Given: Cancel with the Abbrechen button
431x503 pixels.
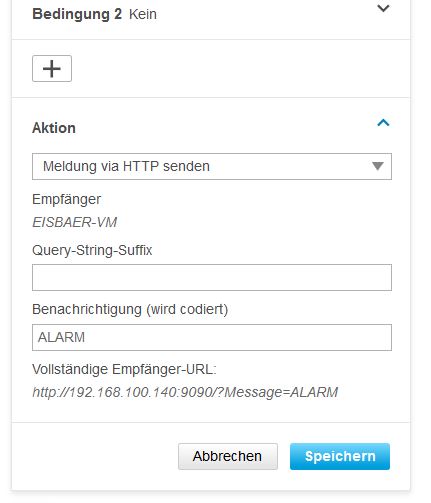Looking at the screenshot, I should (x=228, y=456).
